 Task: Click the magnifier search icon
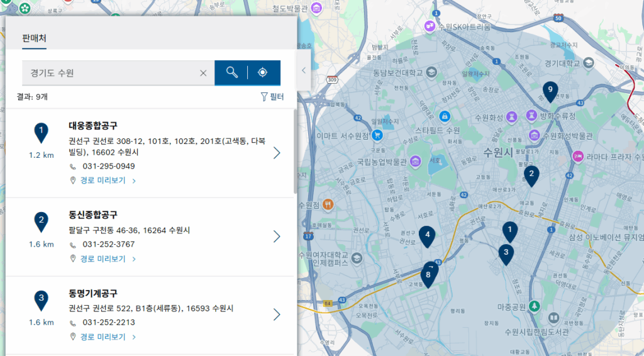pyautogui.click(x=231, y=73)
